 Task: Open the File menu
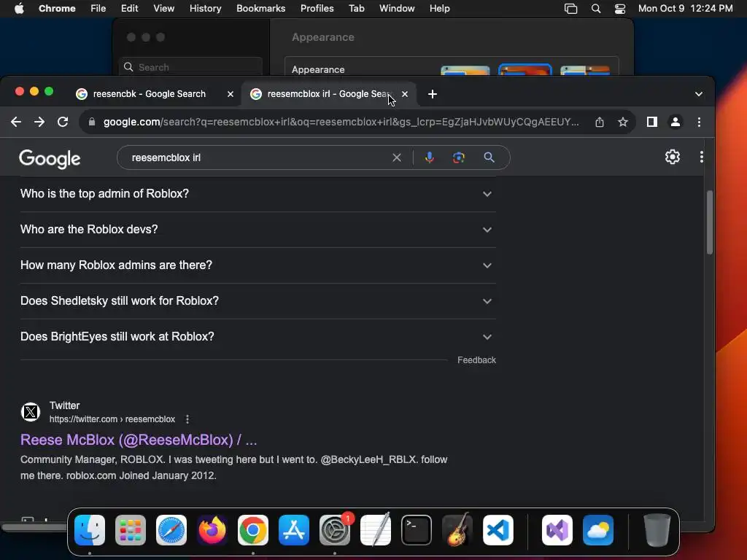[98, 9]
